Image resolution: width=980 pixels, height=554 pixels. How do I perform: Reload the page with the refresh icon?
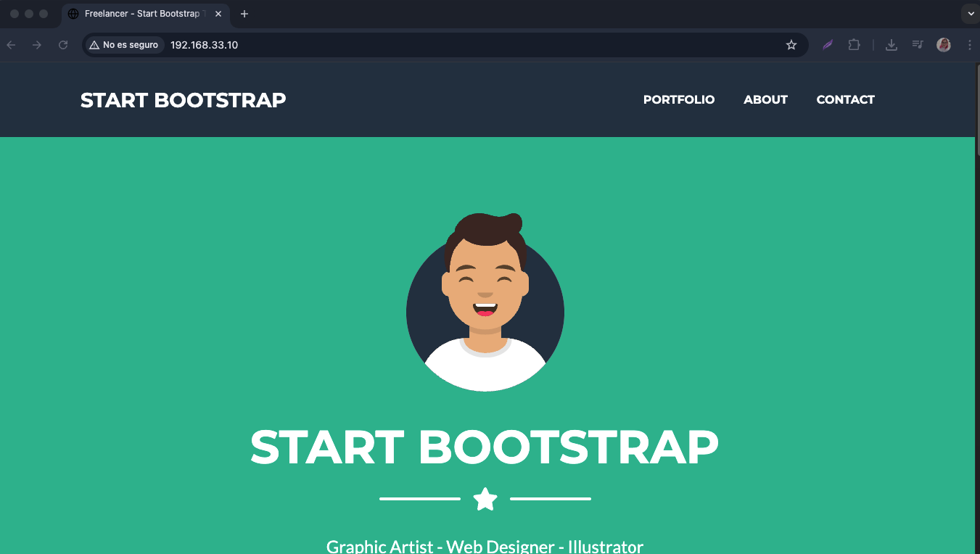click(x=63, y=45)
